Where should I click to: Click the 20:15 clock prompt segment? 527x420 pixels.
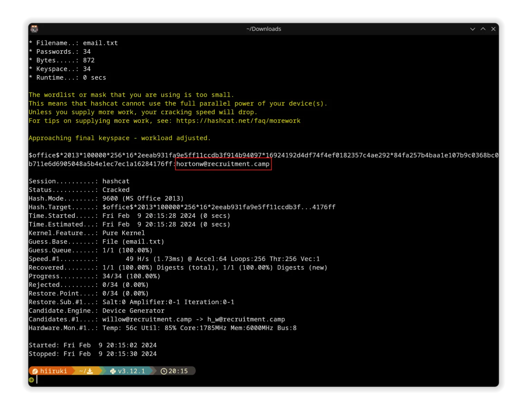(x=174, y=371)
